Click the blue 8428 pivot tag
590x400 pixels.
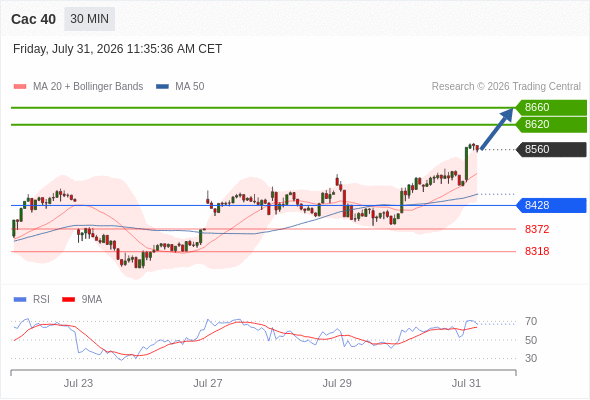(551, 205)
